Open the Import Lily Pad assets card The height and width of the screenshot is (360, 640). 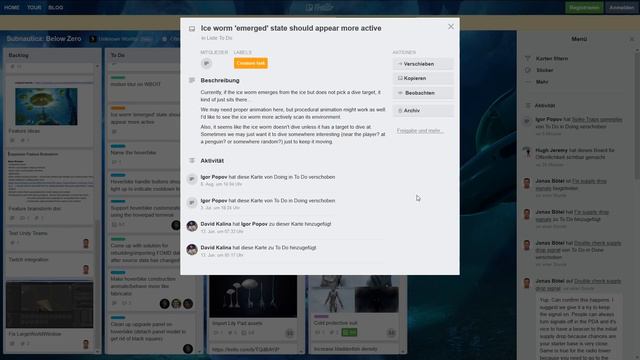point(253,308)
